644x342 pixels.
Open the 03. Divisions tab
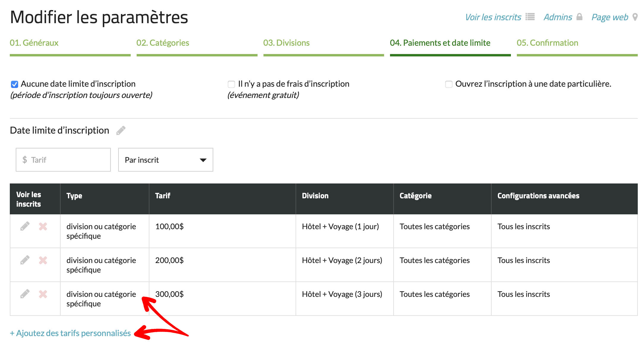286,43
